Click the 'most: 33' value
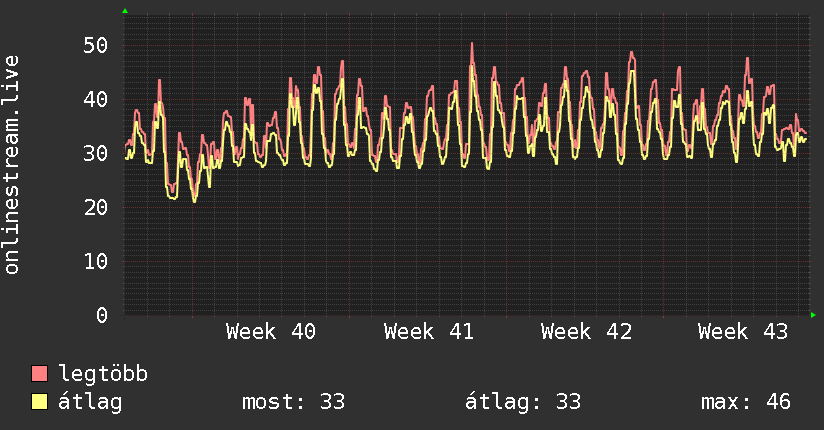 tap(293, 402)
